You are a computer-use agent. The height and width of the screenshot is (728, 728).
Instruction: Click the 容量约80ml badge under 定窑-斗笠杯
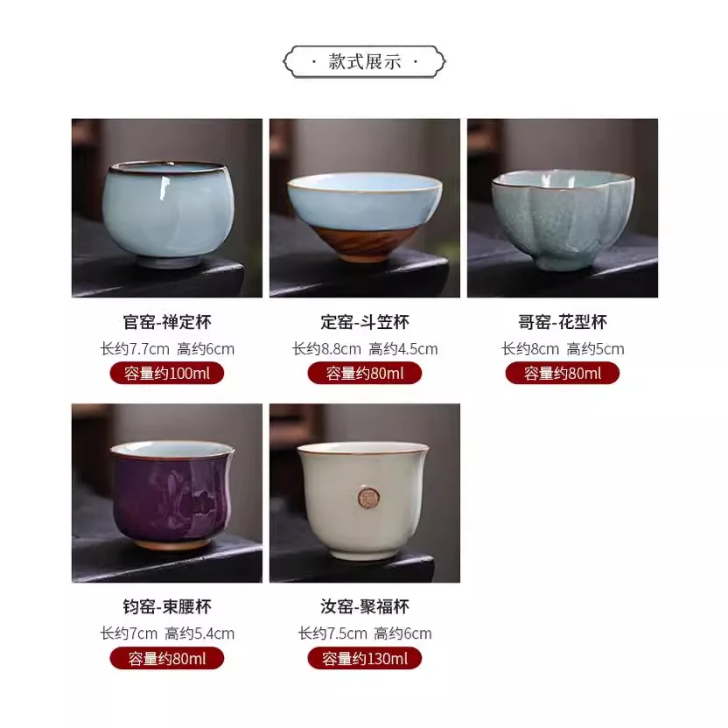click(x=365, y=374)
